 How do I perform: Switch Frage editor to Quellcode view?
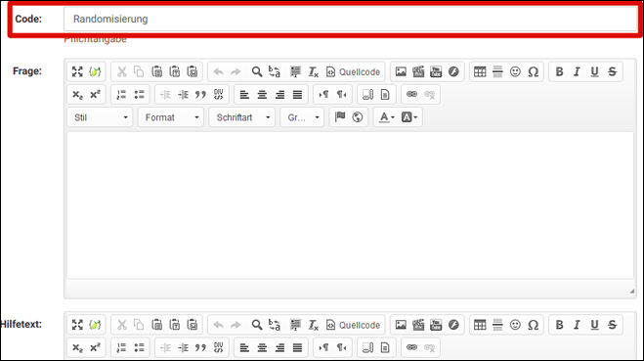353,71
